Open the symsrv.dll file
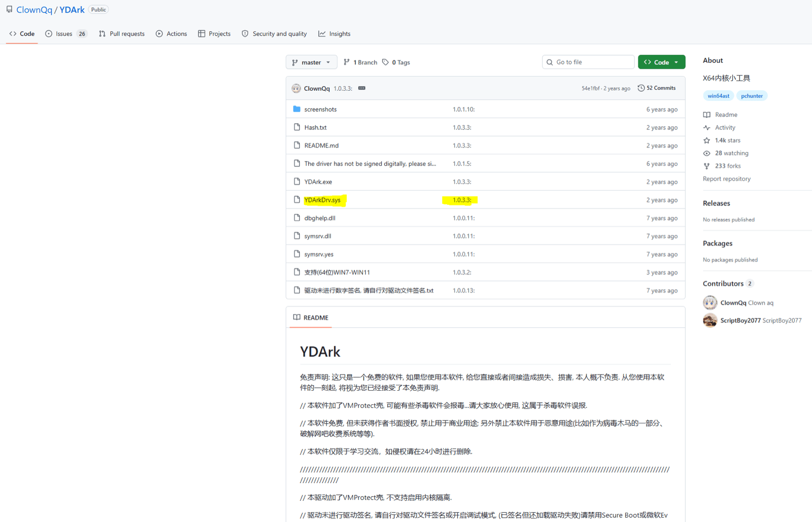 pos(318,236)
